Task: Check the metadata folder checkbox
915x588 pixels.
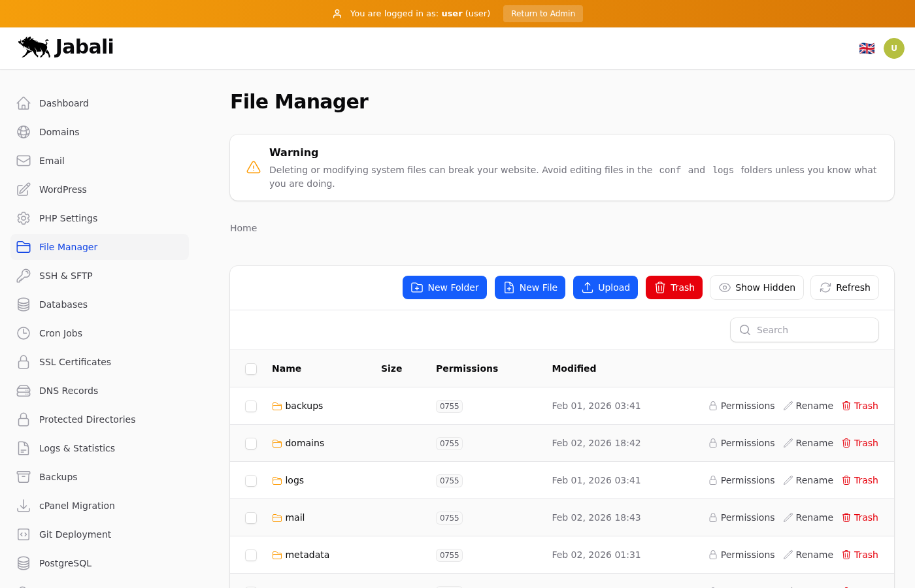Action: point(251,555)
